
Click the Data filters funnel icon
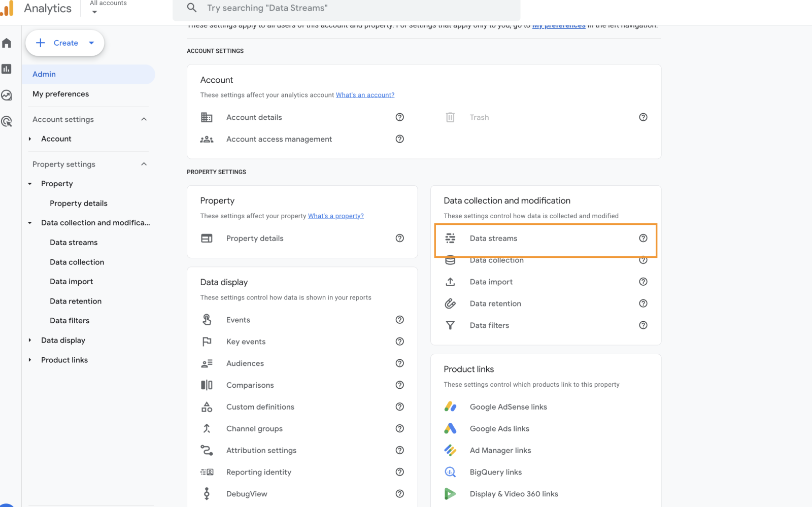pos(450,325)
